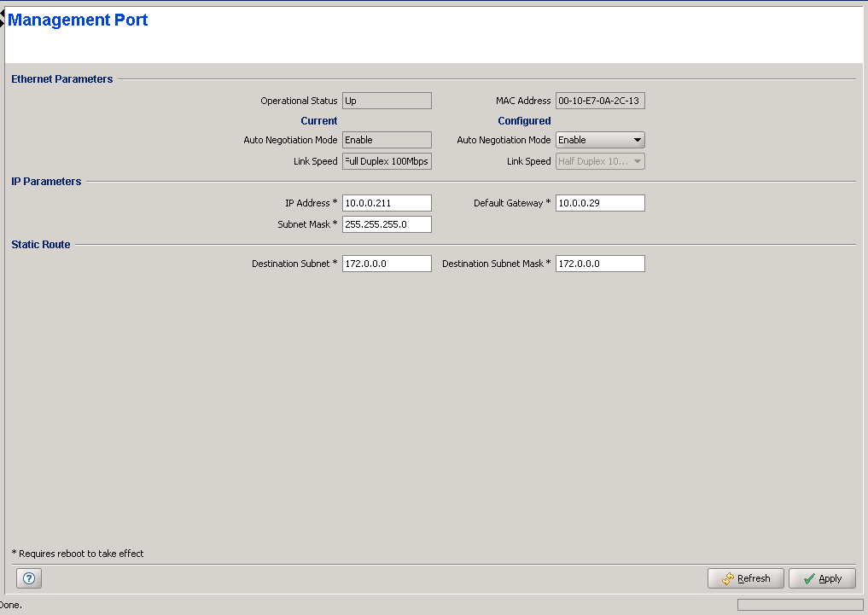The height and width of the screenshot is (615, 868).
Task: Click the IP Parameters section heading
Action: [47, 182]
